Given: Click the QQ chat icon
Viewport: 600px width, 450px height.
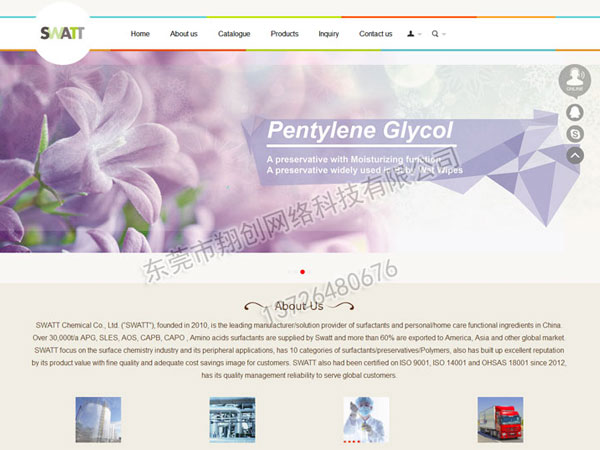Looking at the screenshot, I should tap(575, 113).
